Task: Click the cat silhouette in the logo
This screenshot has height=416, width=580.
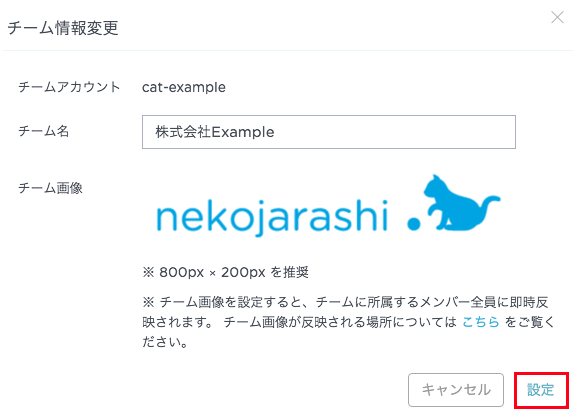Action: [462, 202]
